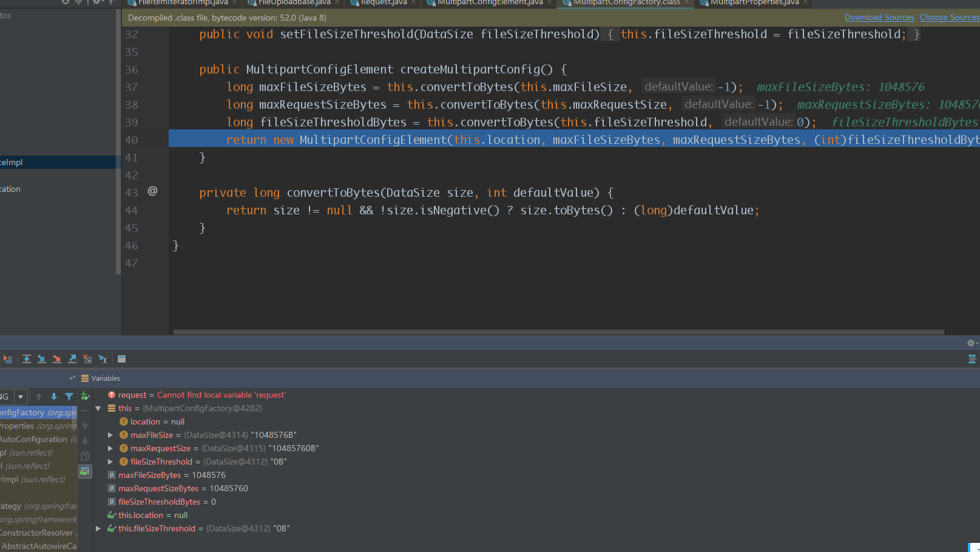Click the Run to Cursor icon

[x=102, y=359]
